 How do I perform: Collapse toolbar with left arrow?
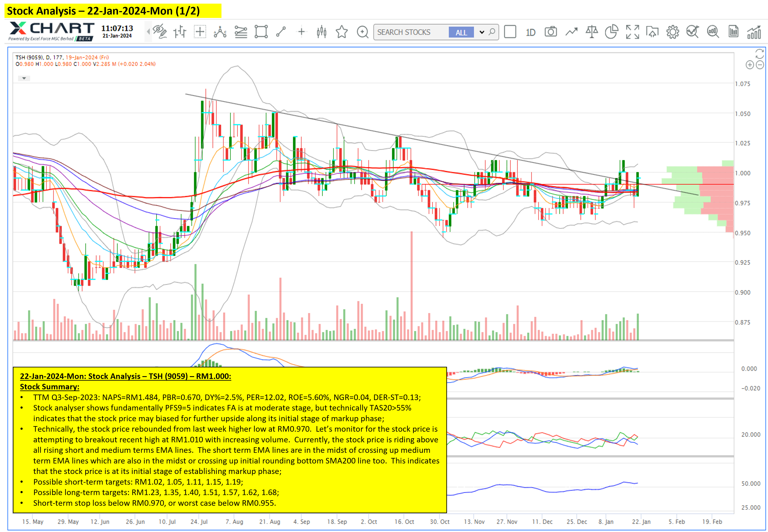148,32
